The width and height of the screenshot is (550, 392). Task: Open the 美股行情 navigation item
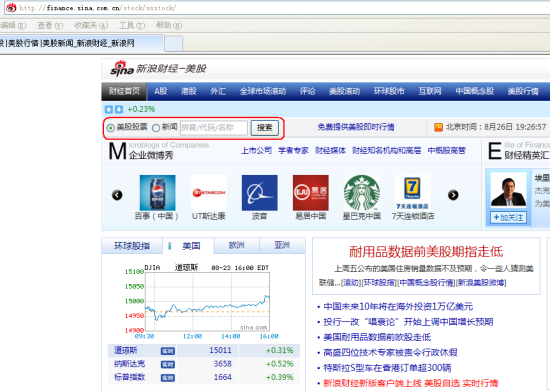click(x=523, y=91)
